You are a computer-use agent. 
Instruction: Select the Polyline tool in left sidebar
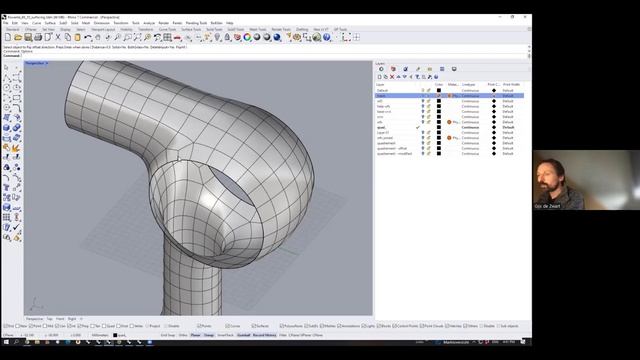click(x=7, y=78)
